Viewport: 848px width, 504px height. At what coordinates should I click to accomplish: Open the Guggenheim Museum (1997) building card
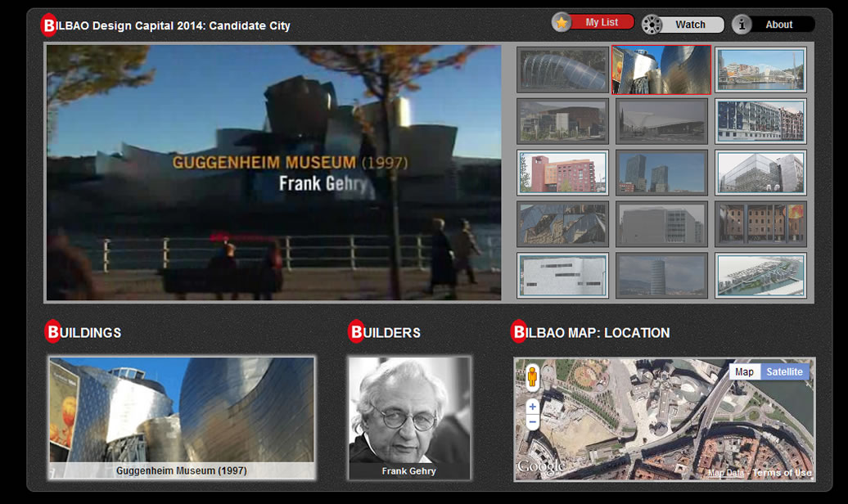pos(182,417)
